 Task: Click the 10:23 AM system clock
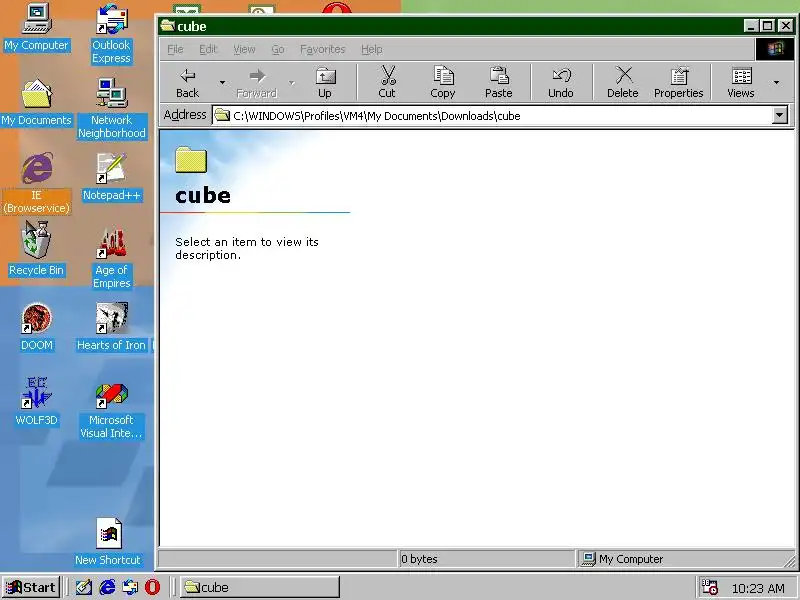[x=758, y=588]
